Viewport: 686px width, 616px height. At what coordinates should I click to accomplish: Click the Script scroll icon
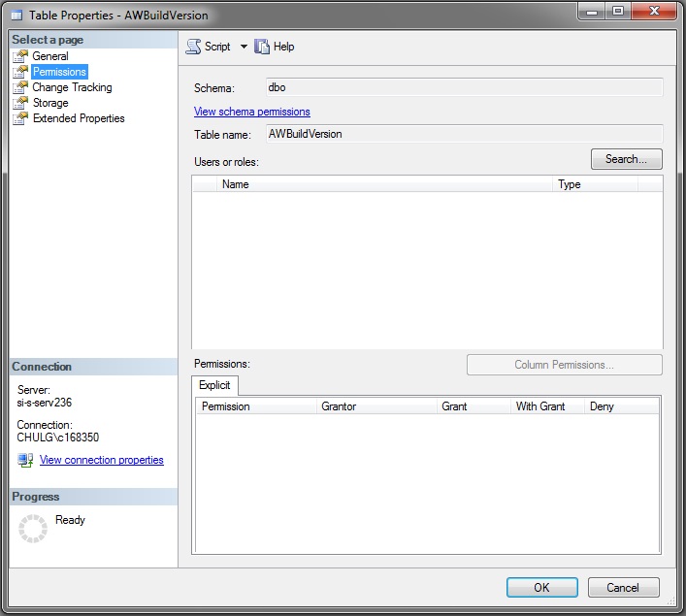pyautogui.click(x=193, y=47)
